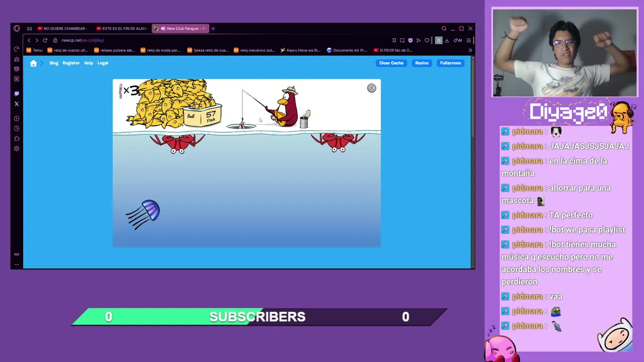
Task: Open the History clock sidebar icon
Action: coord(17,129)
